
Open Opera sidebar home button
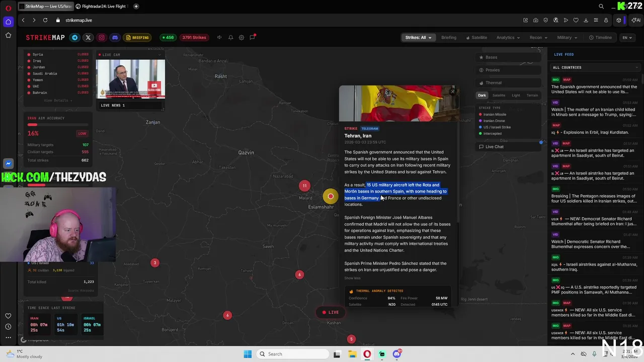click(8, 22)
